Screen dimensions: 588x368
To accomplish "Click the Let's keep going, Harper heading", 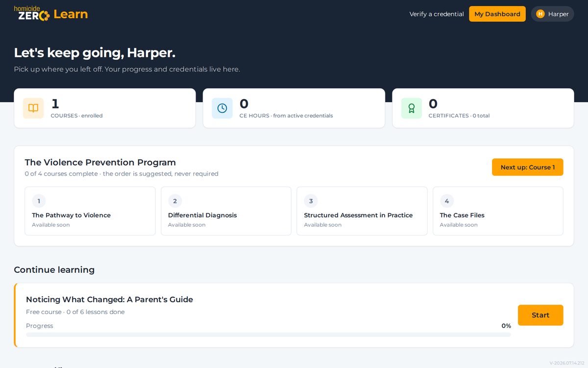I will click(x=95, y=53).
